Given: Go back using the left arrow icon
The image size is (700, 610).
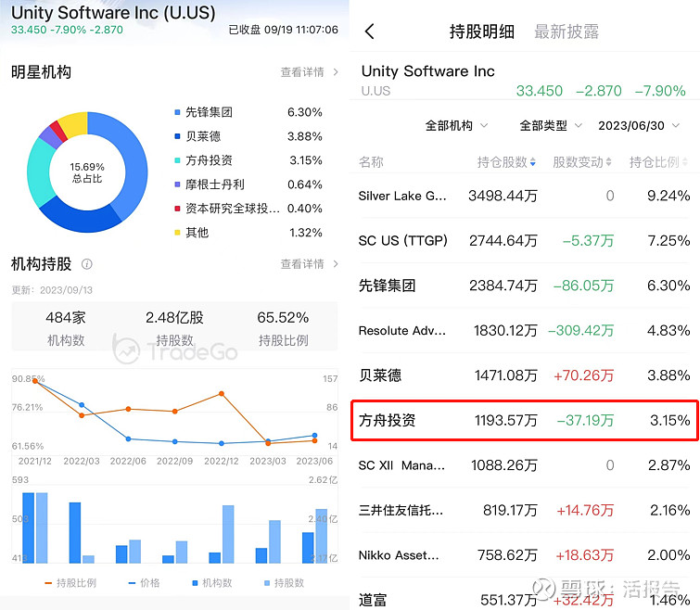Looking at the screenshot, I should point(369,32).
